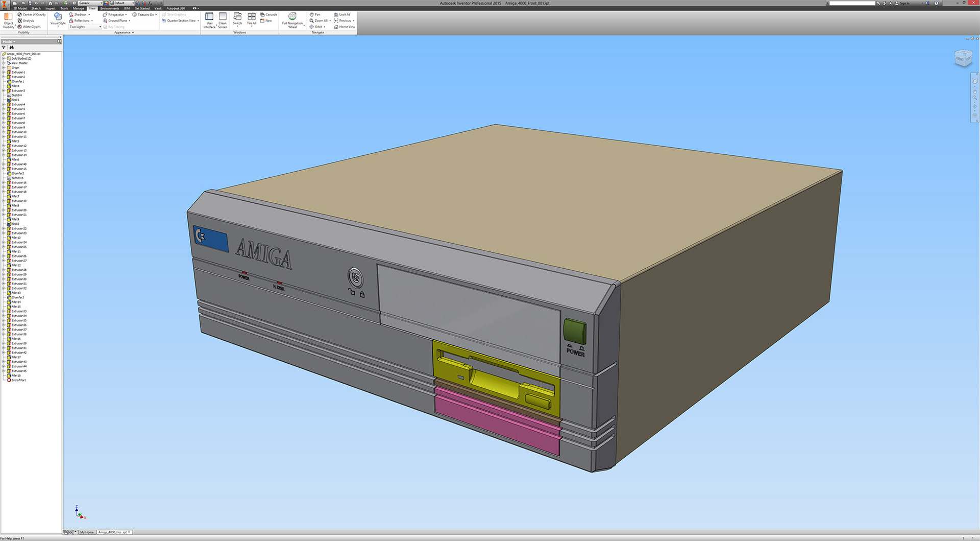Expand the Extrusion1 feature
This screenshot has width=980, height=541.
[4, 72]
